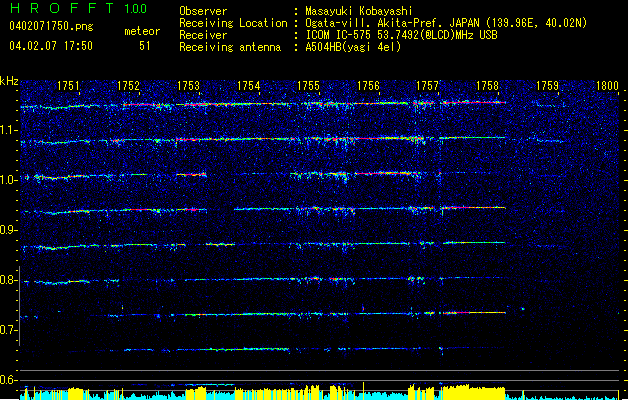Click the 1800 time marker
The width and height of the screenshot is (629, 400).
[x=607, y=86]
